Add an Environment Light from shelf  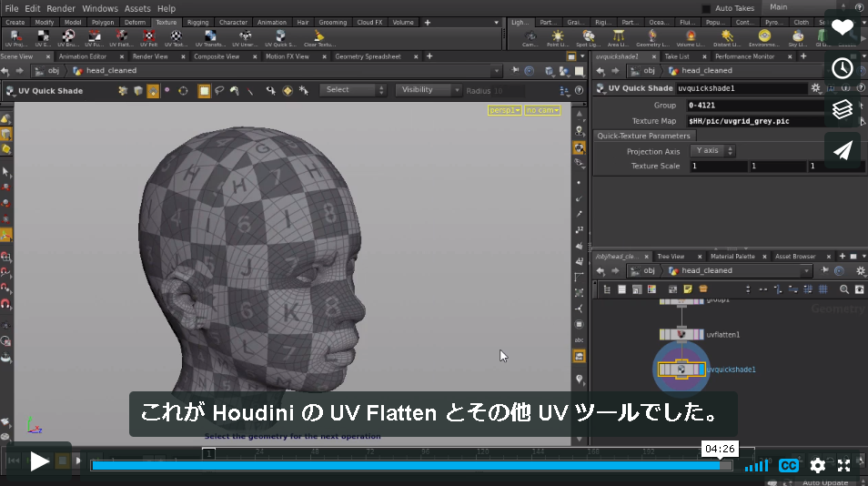point(764,39)
